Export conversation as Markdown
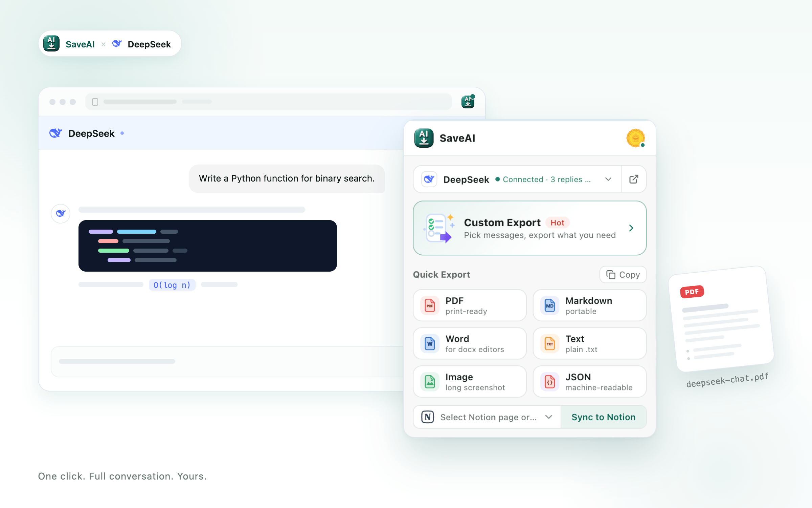This screenshot has width=812, height=508. [x=589, y=305]
